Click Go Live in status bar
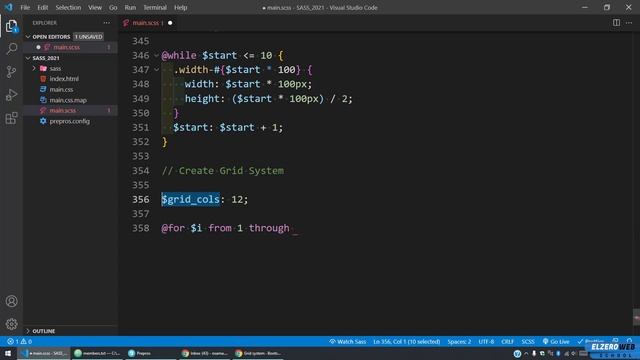The width and height of the screenshot is (640, 360). coord(556,342)
